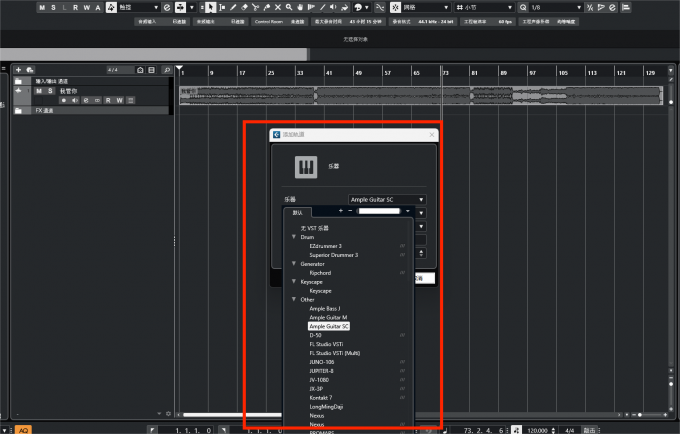
Task: Collapse the Drum category
Action: coord(294,237)
